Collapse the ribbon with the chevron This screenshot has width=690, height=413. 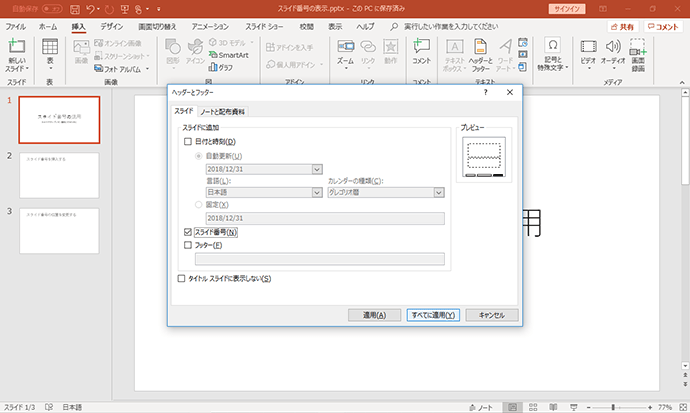click(x=682, y=82)
